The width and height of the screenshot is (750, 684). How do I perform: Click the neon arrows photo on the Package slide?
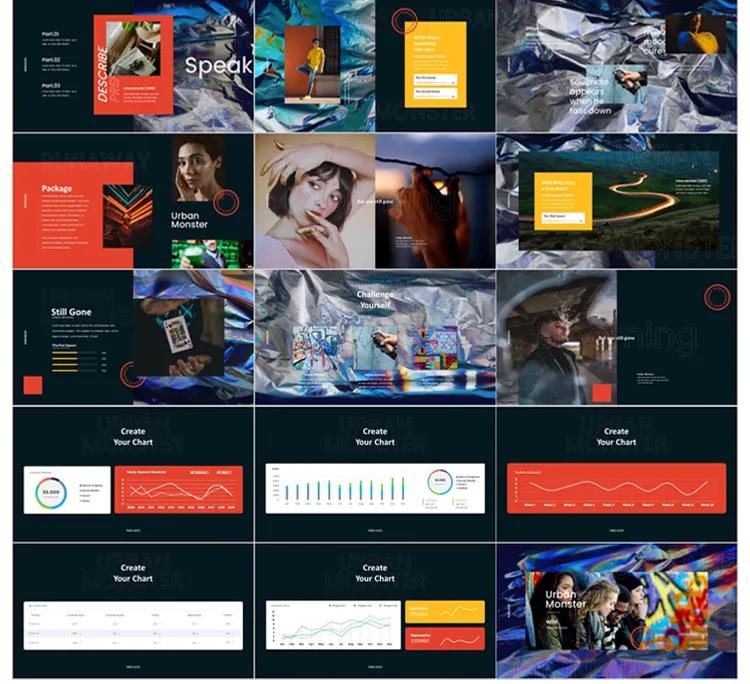click(128, 216)
